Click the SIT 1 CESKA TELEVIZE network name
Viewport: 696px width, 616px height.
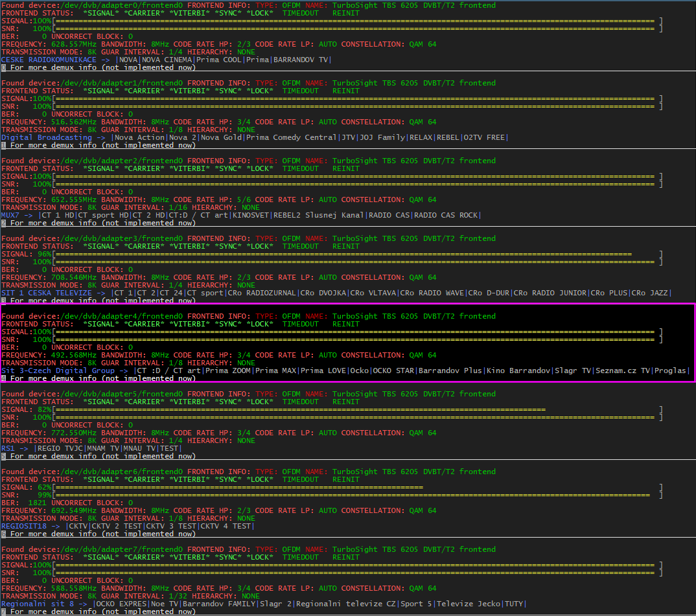click(x=47, y=293)
